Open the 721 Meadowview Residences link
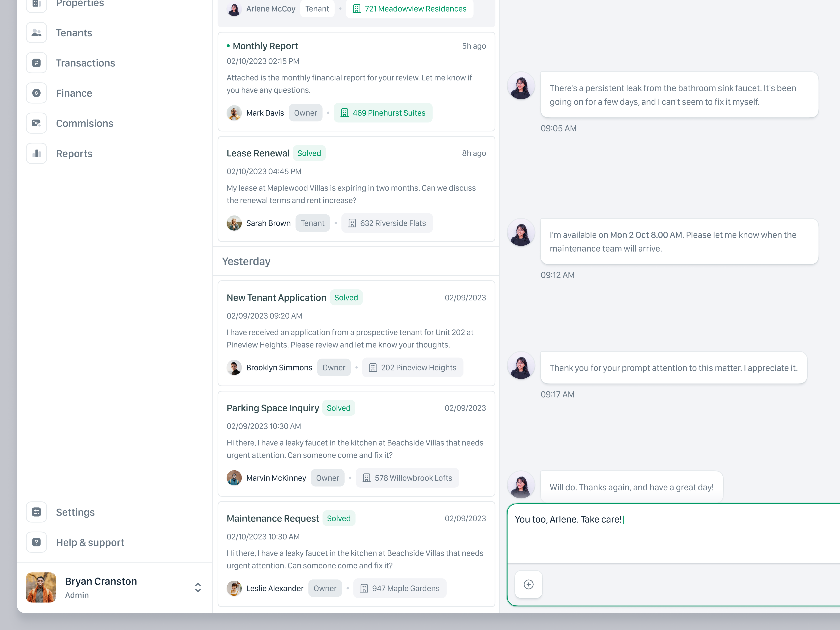 coord(409,9)
